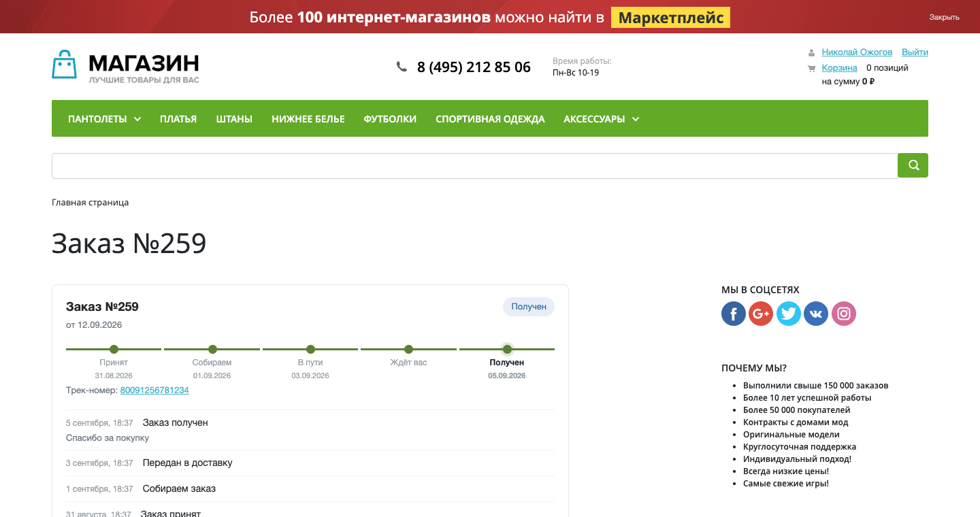Click the Принят progress step marker

(114, 350)
